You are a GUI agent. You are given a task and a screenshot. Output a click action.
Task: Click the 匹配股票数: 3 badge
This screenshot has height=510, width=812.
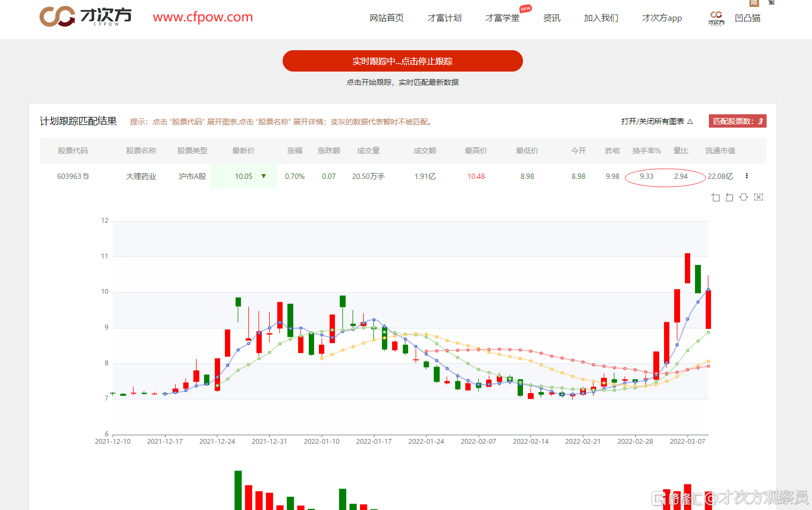738,121
